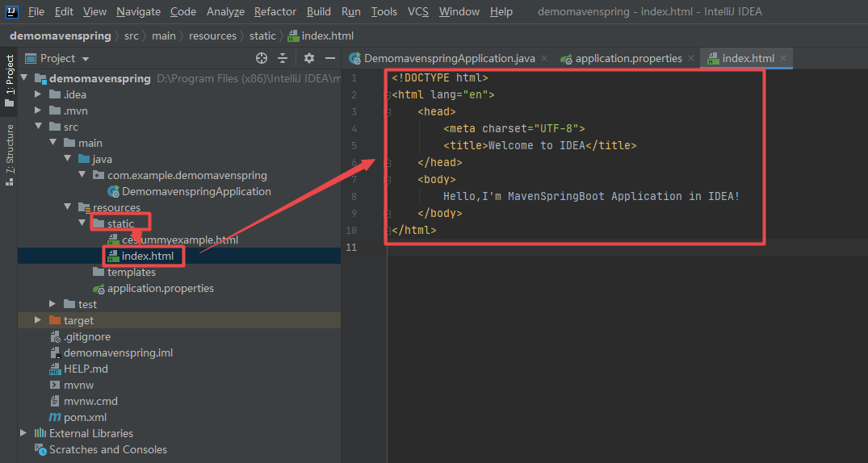Open the Code menu
868x463 pixels.
(182, 11)
